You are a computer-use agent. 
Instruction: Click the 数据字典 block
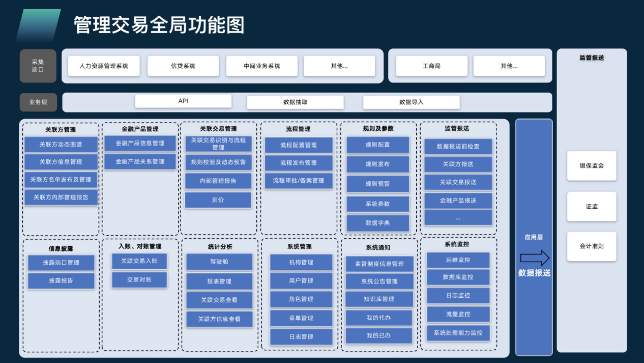point(378,223)
